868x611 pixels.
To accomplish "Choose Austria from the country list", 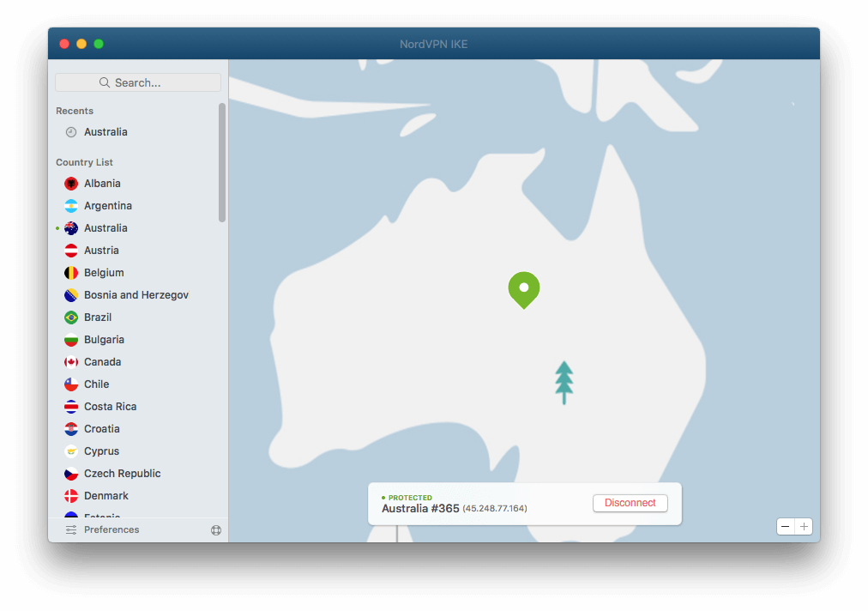I will [101, 251].
